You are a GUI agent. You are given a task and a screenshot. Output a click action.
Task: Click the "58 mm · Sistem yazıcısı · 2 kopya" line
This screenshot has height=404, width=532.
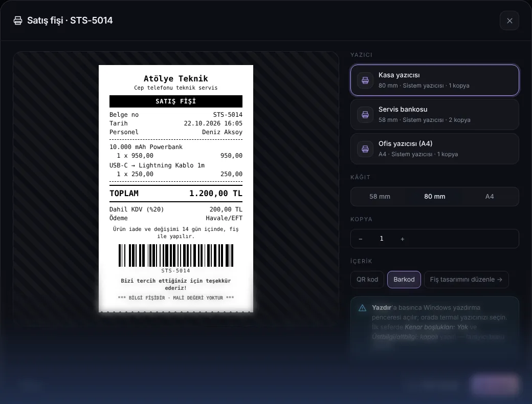click(x=425, y=120)
